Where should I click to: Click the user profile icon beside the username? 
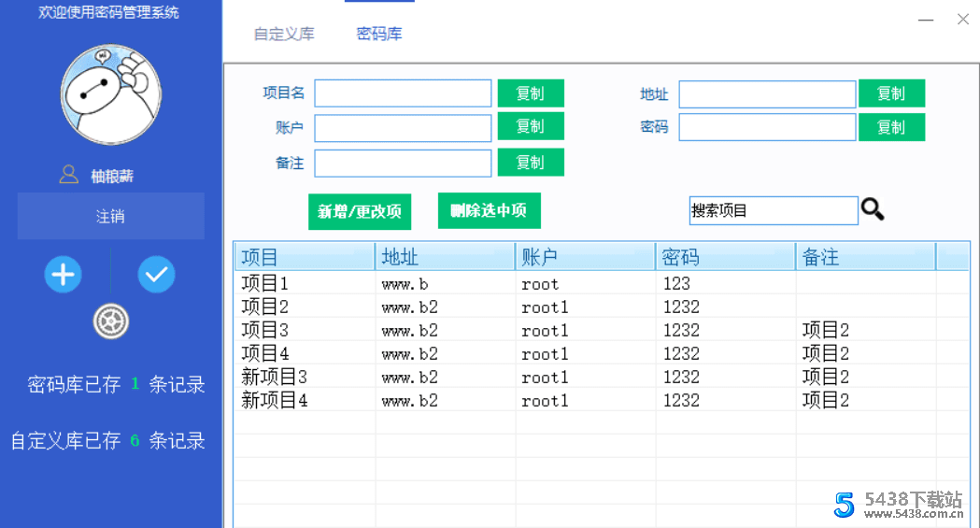coord(69,175)
